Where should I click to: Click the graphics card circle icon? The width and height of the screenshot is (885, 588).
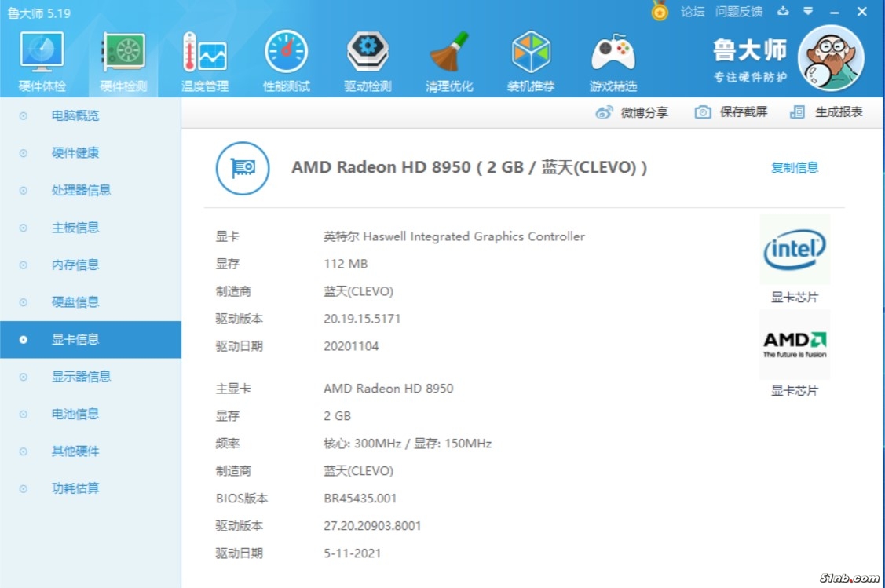point(243,168)
